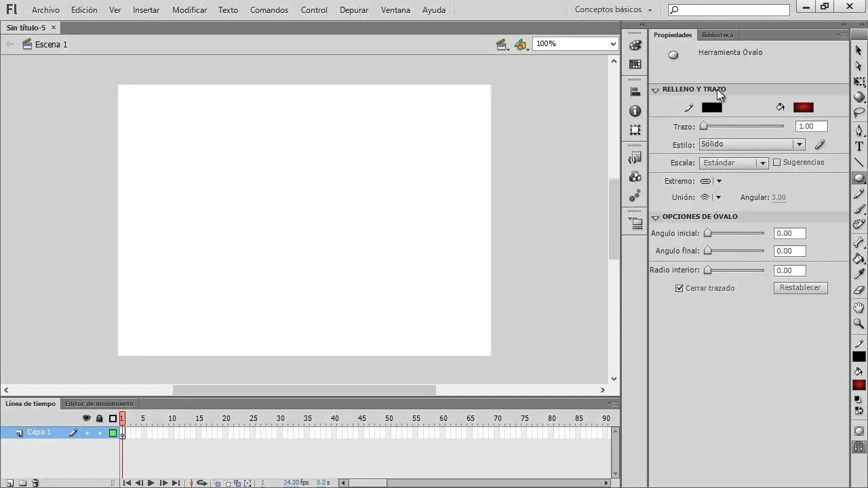Open the Escala Estándar dropdown
The image size is (868, 488).
[x=734, y=163]
